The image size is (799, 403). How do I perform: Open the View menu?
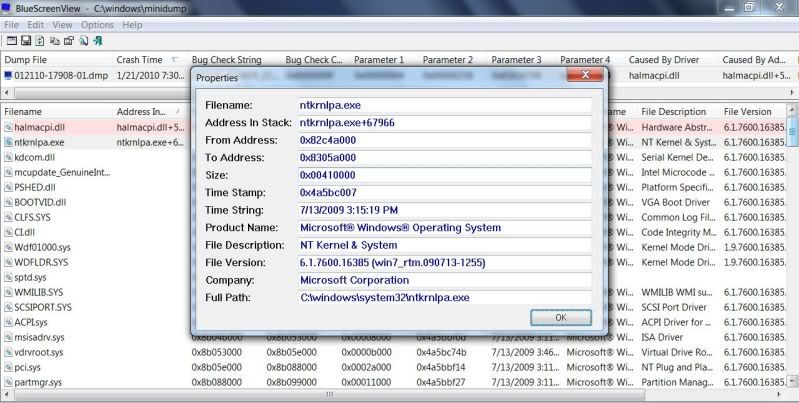tap(62, 24)
